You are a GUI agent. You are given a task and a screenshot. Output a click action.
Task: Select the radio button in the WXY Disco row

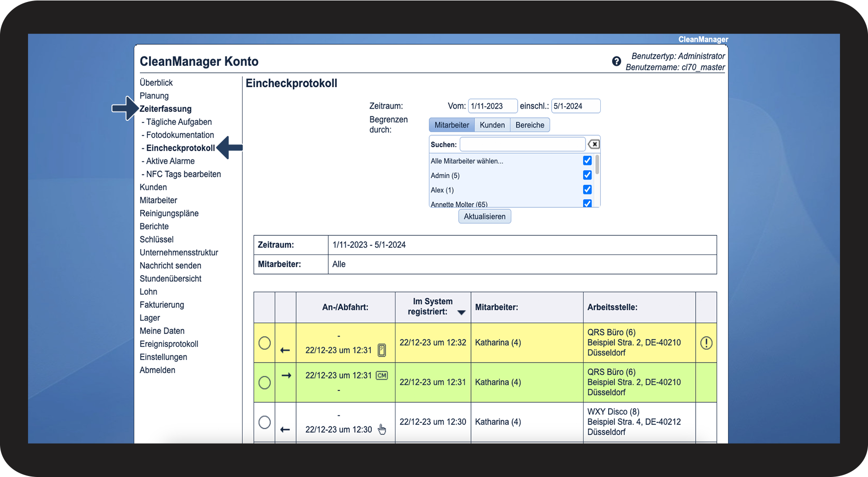pyautogui.click(x=264, y=422)
